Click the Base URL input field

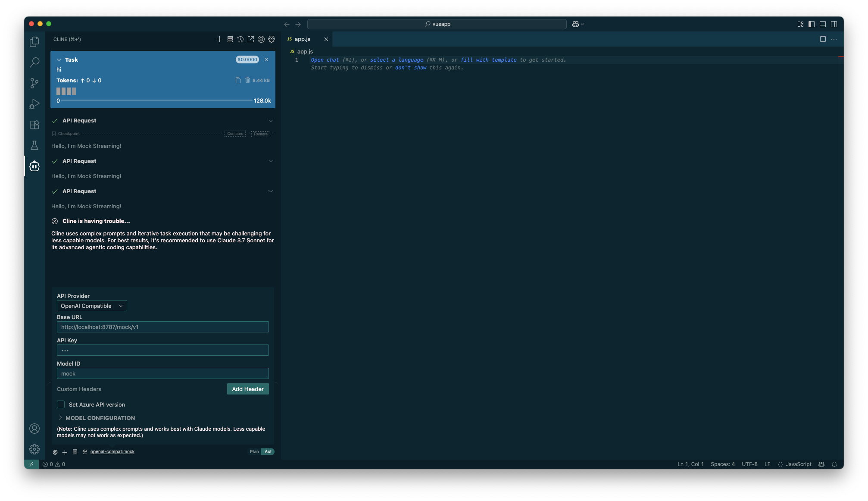(x=162, y=327)
